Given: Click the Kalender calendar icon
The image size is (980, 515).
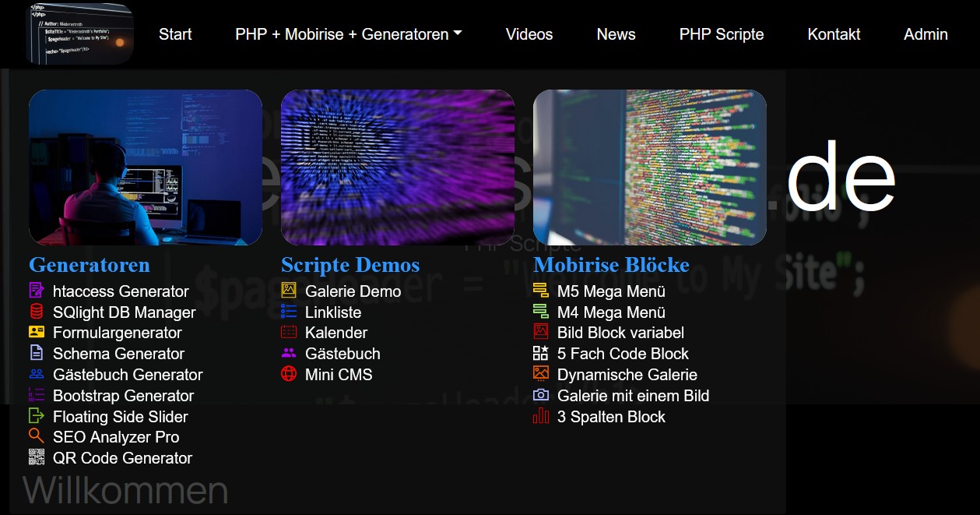Looking at the screenshot, I should tap(289, 333).
